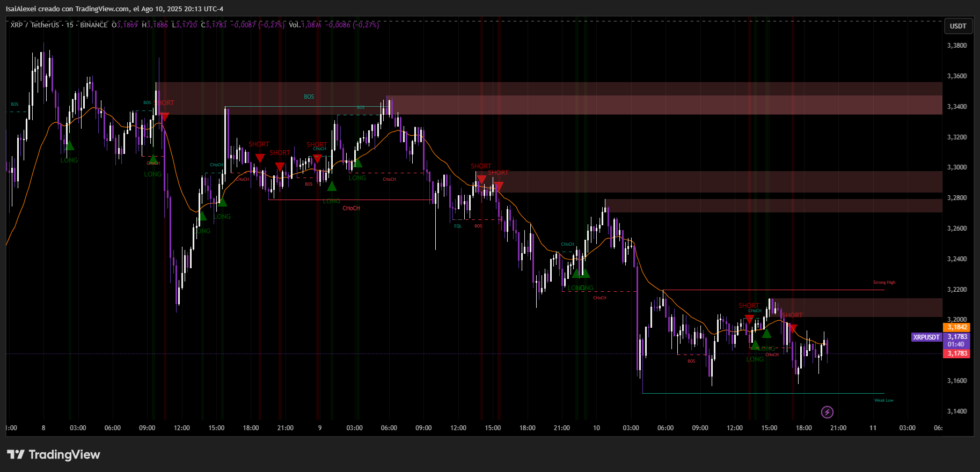Click the large BOS label on teal line

click(309, 97)
